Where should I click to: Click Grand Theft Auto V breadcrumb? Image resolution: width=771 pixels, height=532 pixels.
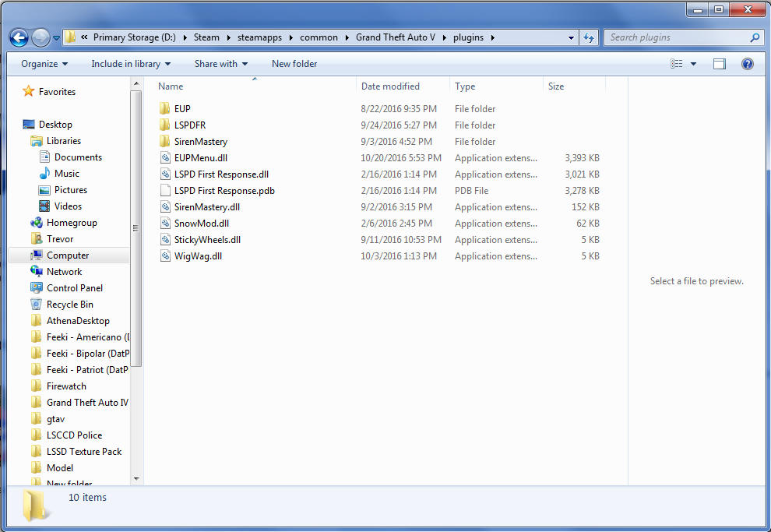396,37
